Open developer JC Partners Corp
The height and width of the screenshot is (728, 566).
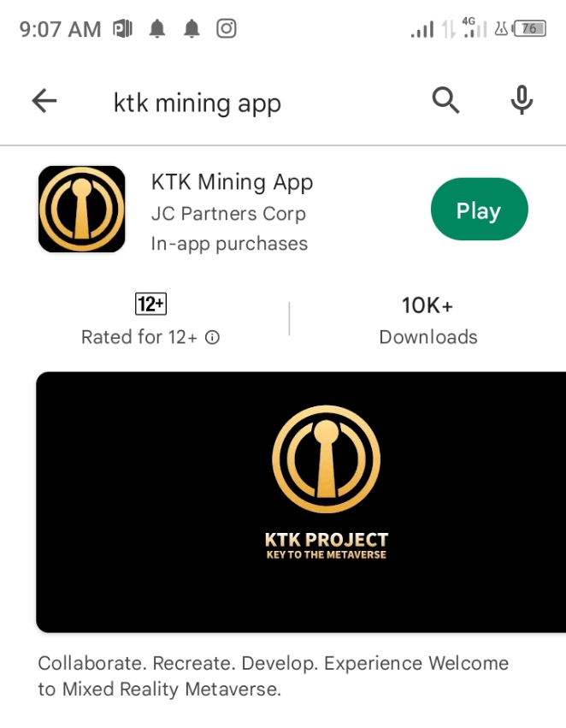228,214
